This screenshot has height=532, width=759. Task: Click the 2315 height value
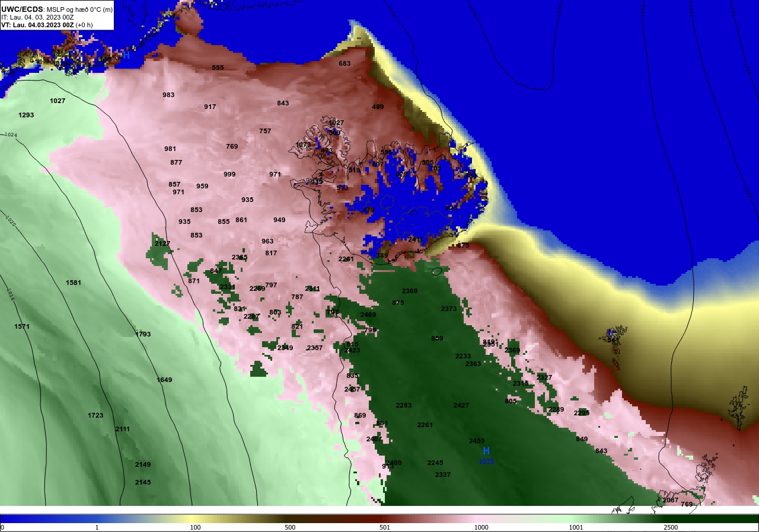click(521, 383)
